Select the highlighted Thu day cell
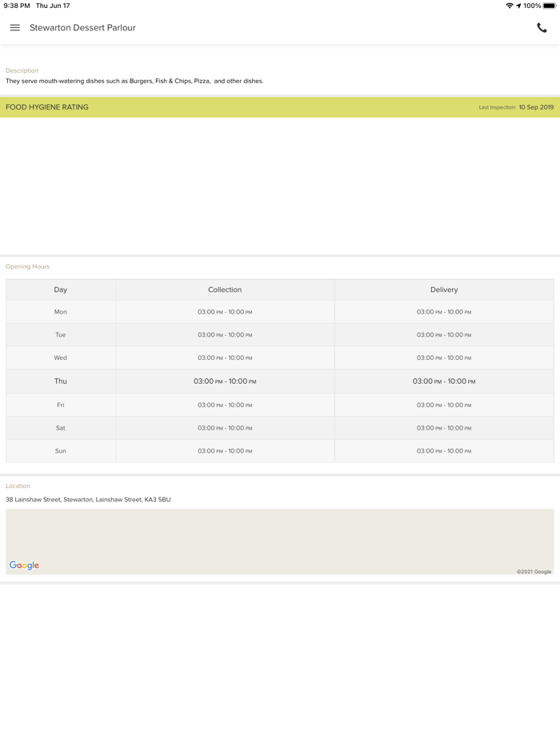560x747 pixels. point(61,381)
